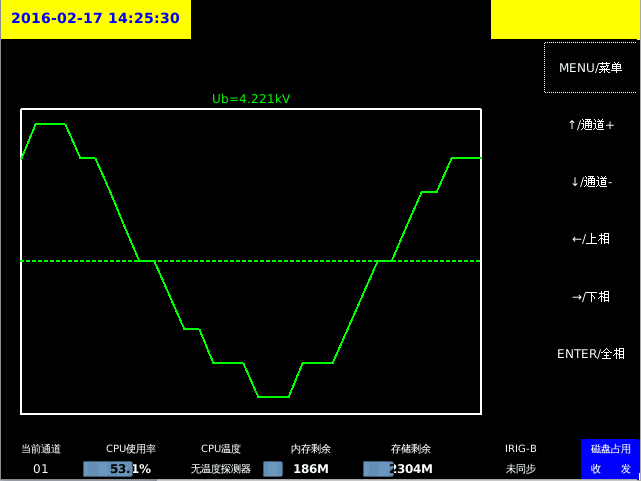
Task: Open the MENU/菜单 button
Action: tap(590, 68)
